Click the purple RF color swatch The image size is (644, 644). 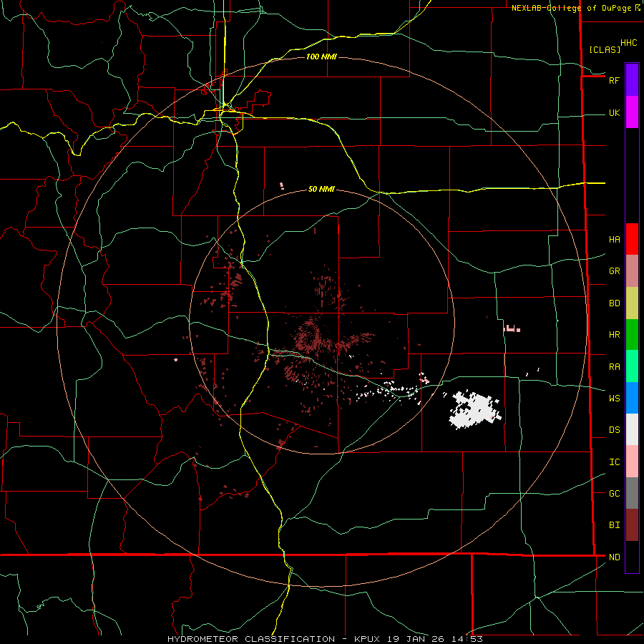click(632, 80)
